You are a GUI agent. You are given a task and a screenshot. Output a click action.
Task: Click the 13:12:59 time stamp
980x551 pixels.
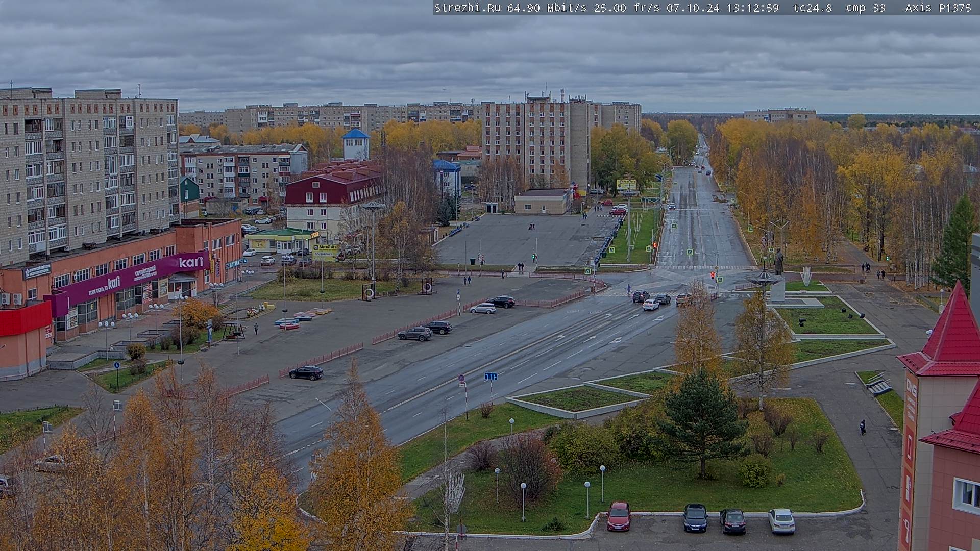click(x=752, y=8)
